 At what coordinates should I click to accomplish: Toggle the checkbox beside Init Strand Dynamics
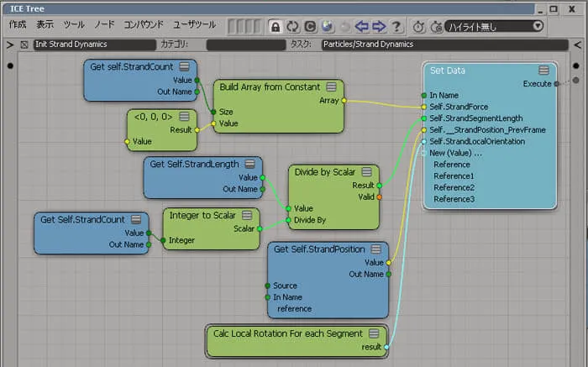pos(24,45)
